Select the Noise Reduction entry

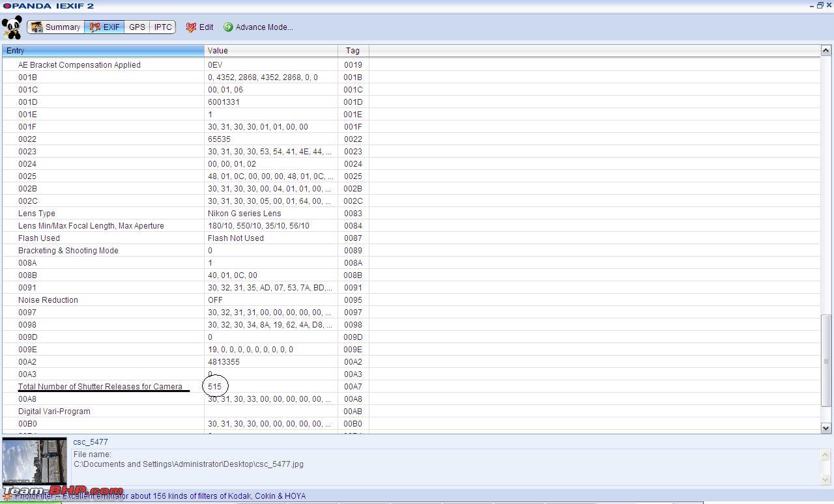[x=48, y=300]
